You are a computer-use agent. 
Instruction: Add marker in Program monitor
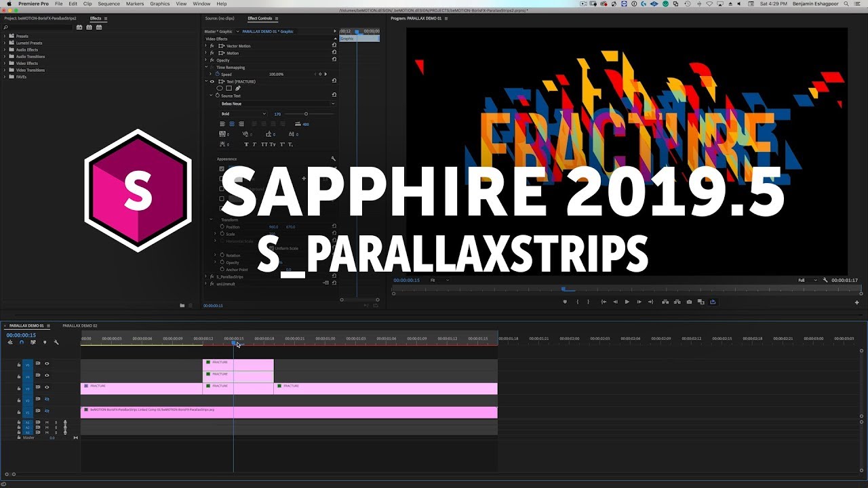point(565,302)
